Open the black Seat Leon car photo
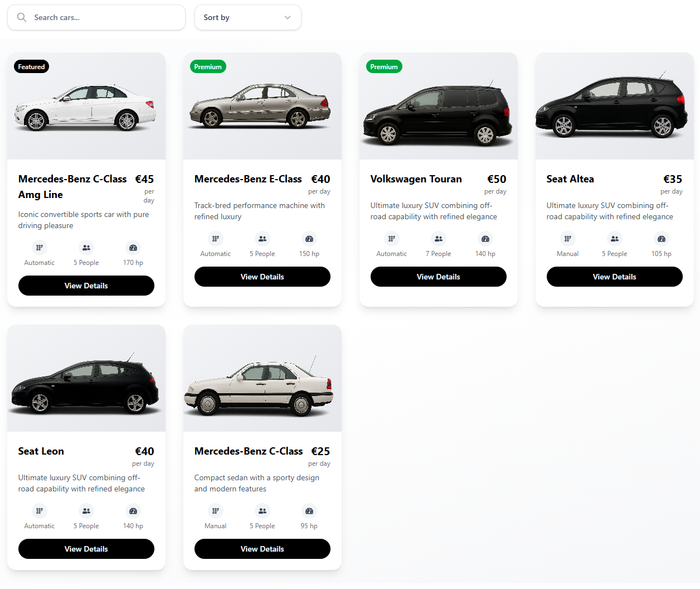Screen dimensions: 700x589 coord(86,385)
